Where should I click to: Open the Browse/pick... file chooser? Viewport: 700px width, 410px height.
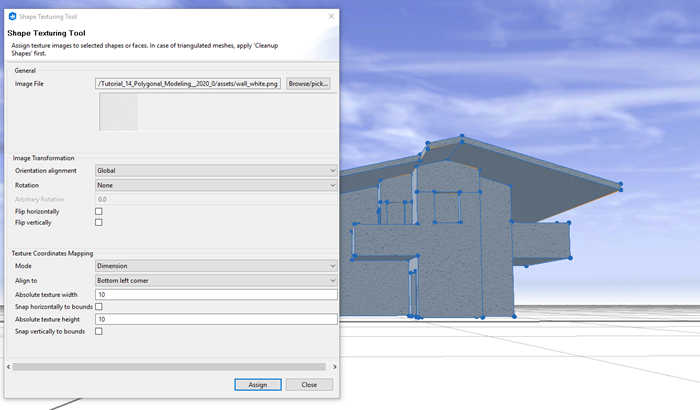309,84
